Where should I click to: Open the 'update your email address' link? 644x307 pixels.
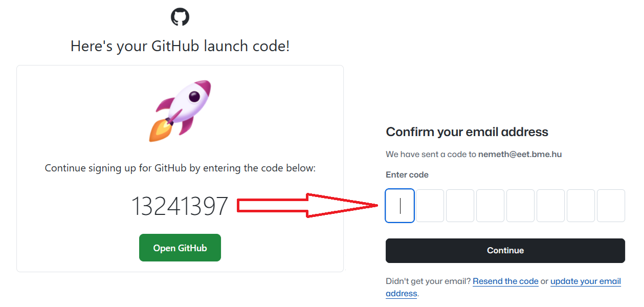[x=585, y=281]
